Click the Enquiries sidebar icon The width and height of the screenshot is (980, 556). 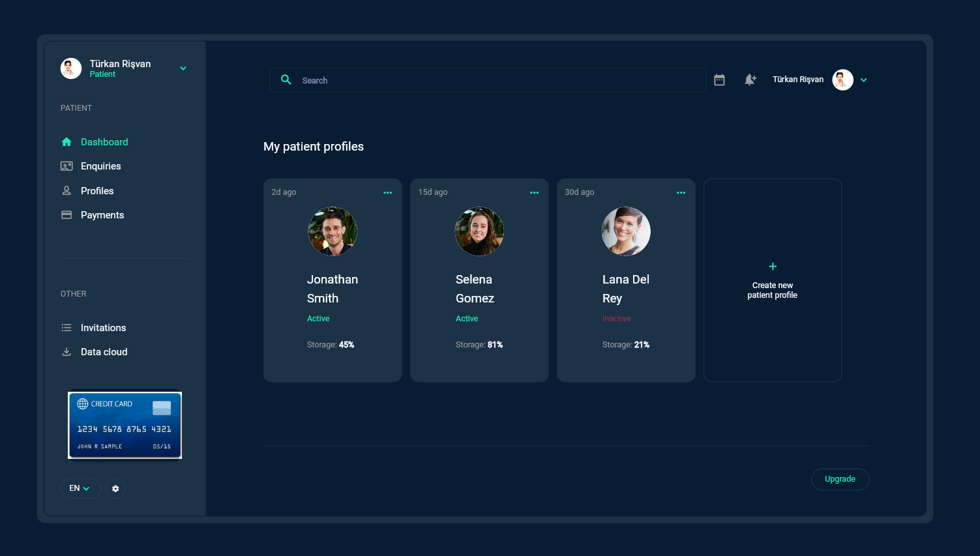coord(66,166)
